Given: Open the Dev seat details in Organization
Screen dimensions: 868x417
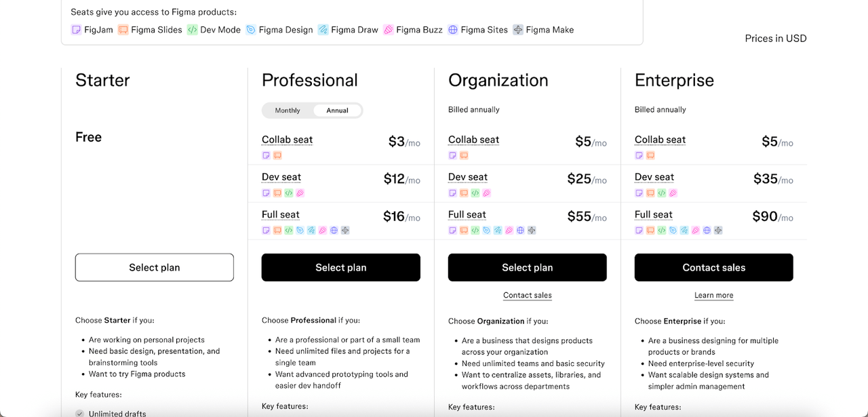Looking at the screenshot, I should (x=467, y=176).
